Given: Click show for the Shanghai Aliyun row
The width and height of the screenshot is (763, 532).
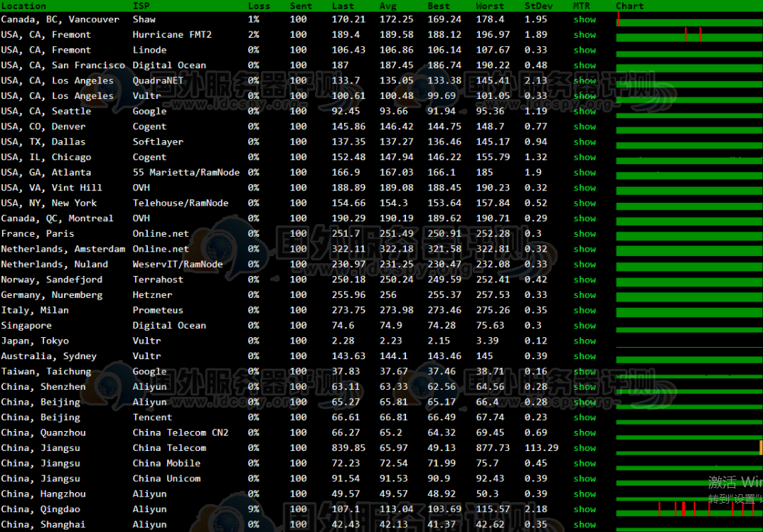Looking at the screenshot, I should pos(585,525).
